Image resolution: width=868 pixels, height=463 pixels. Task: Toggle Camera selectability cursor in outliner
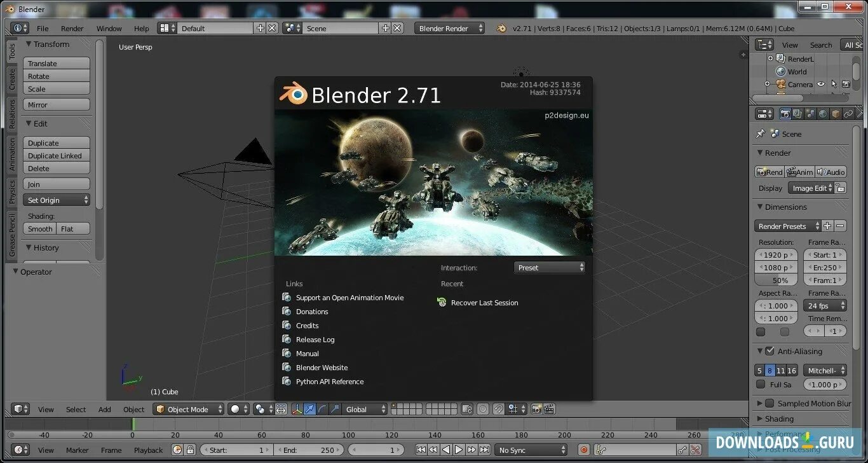pyautogui.click(x=834, y=84)
